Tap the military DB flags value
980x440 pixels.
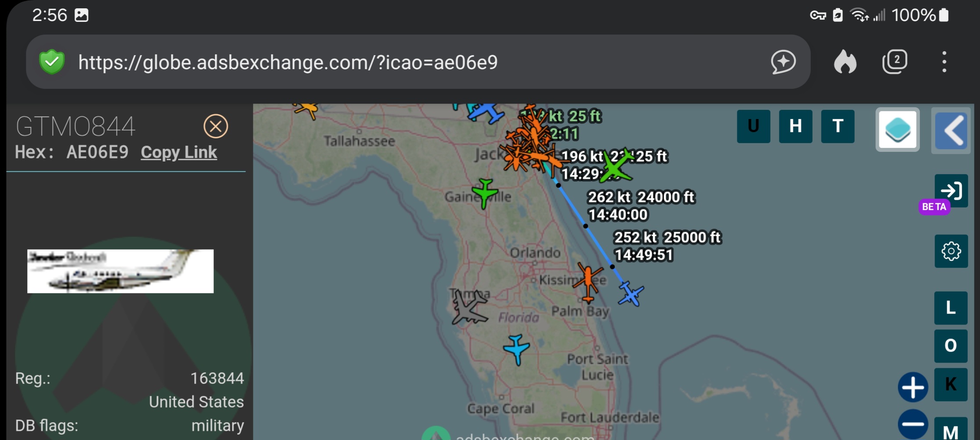tap(217, 426)
